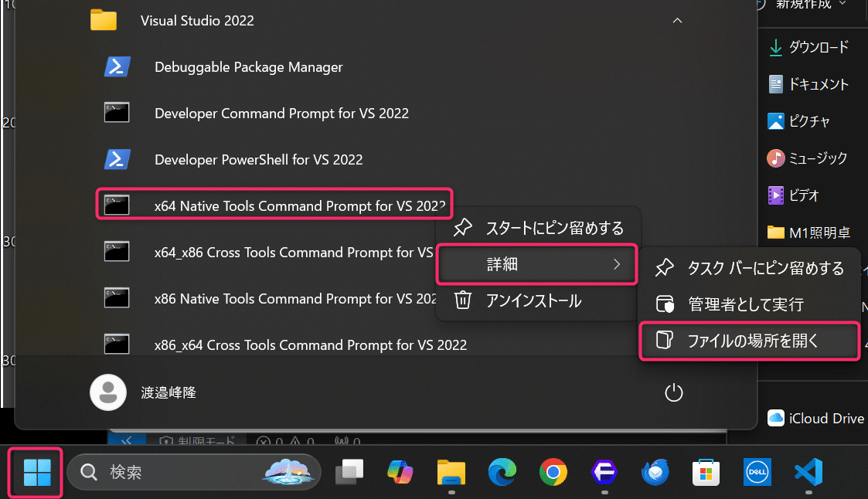Open x86_x64 Cross Tools Command Prompt label

click(x=311, y=345)
